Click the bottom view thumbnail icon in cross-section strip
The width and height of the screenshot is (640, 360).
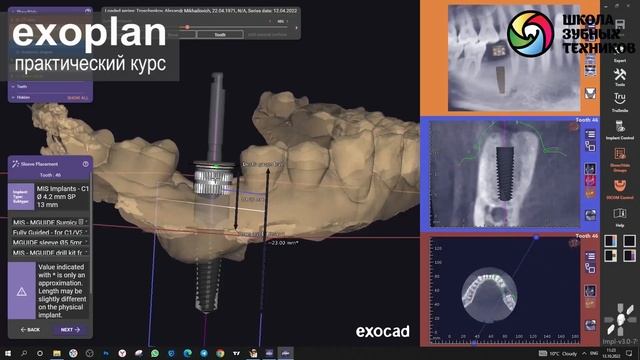pos(590,215)
